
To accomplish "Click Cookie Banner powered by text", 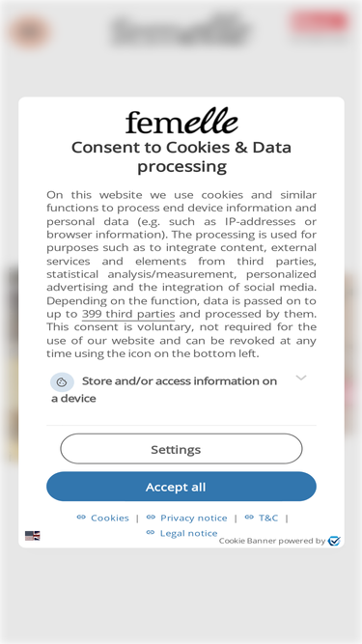I will click(271, 541).
